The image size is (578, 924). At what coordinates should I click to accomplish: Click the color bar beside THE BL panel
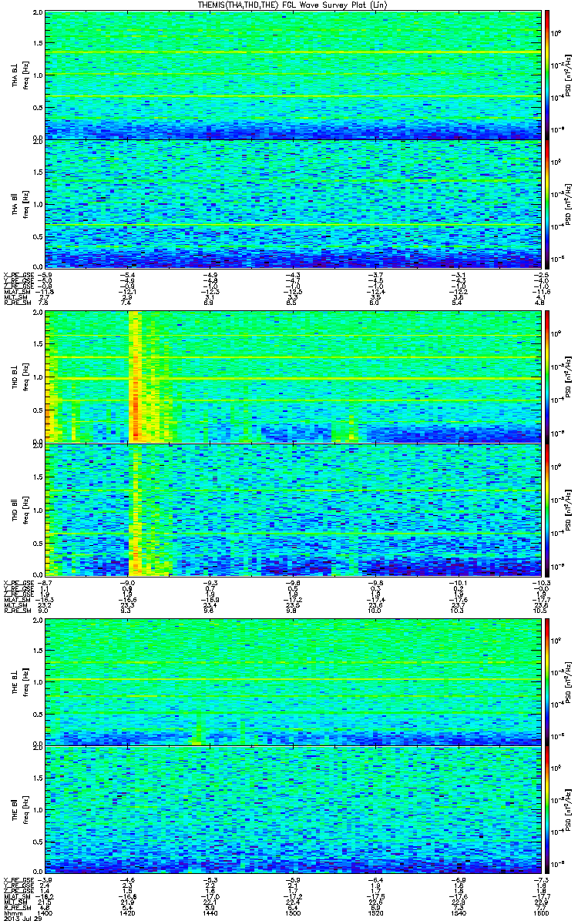coord(548,681)
